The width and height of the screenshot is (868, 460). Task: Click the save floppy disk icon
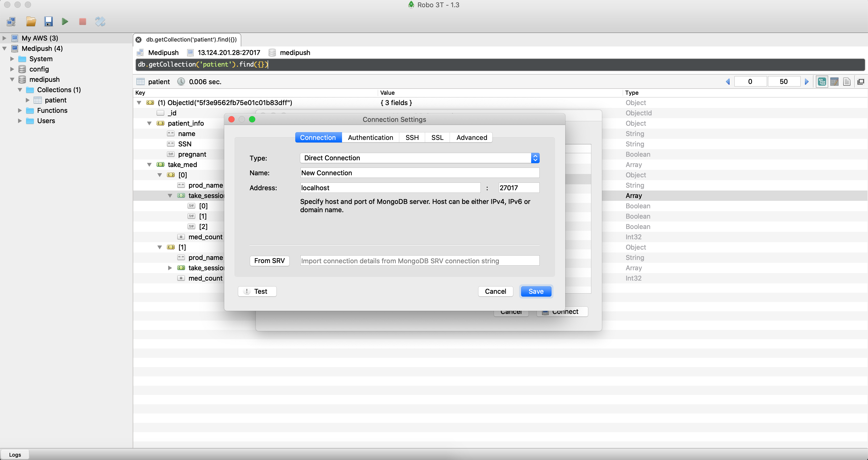coord(49,22)
